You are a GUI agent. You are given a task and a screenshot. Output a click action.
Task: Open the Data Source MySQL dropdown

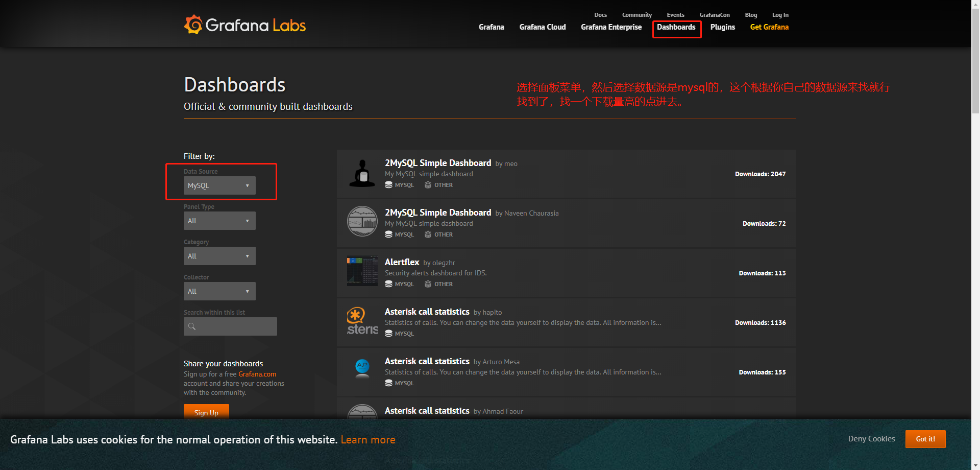[219, 185]
